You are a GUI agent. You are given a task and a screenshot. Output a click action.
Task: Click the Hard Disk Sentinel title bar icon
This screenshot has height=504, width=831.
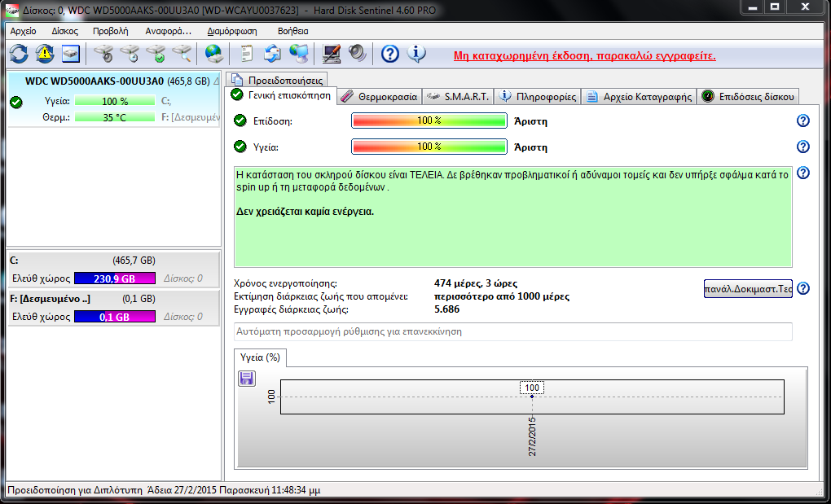click(12, 10)
